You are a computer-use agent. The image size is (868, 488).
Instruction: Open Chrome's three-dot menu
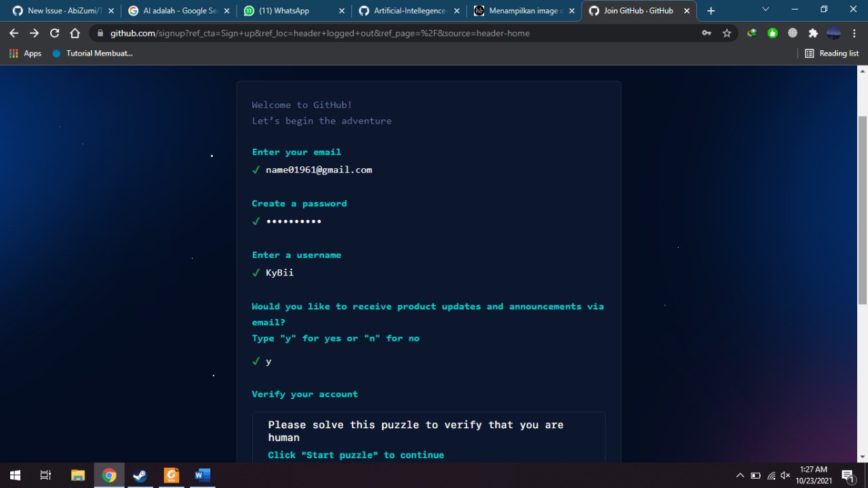pyautogui.click(x=854, y=33)
